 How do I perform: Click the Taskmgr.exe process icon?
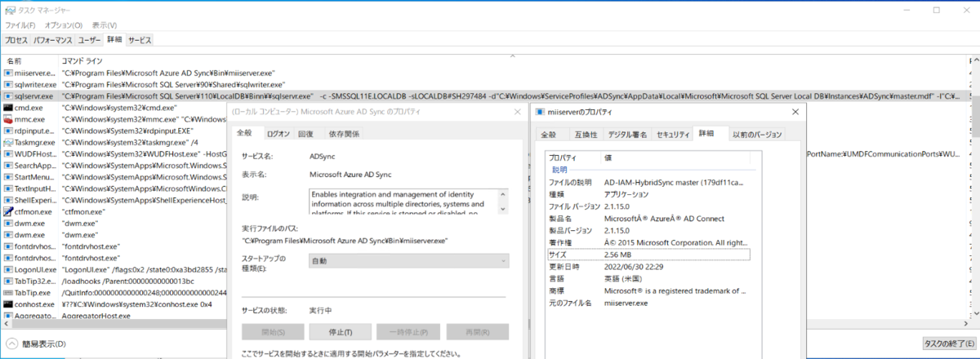(x=8, y=141)
